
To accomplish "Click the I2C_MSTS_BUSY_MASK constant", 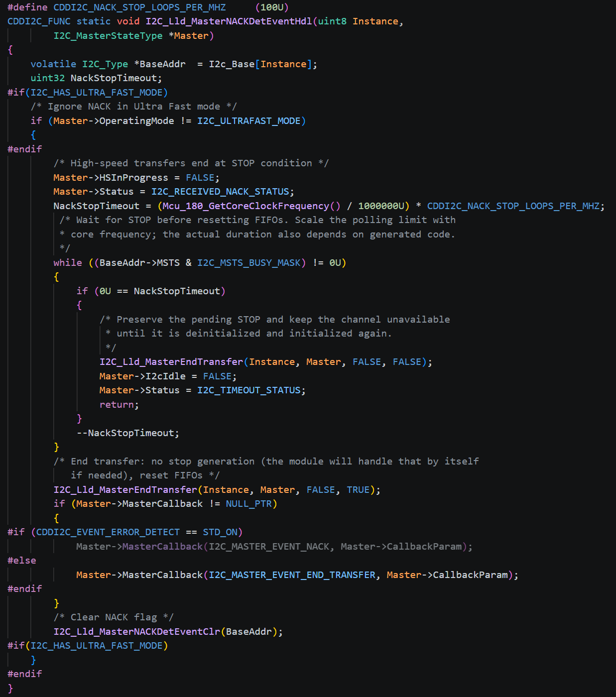I will 249,263.
